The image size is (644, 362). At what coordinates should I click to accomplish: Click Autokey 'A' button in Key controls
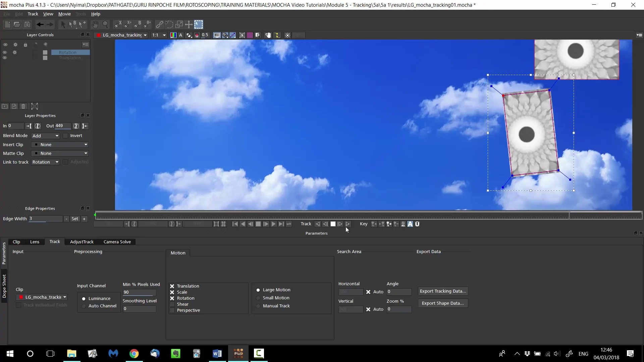click(x=410, y=224)
